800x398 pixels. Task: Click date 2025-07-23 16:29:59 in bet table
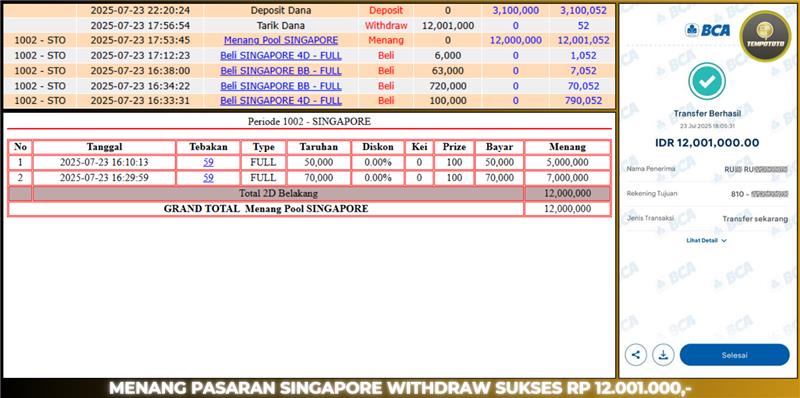coord(104,178)
